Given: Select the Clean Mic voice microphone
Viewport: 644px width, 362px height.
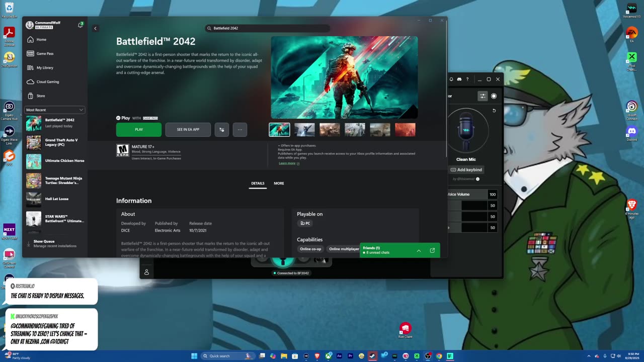Looking at the screenshot, I should coord(466,132).
